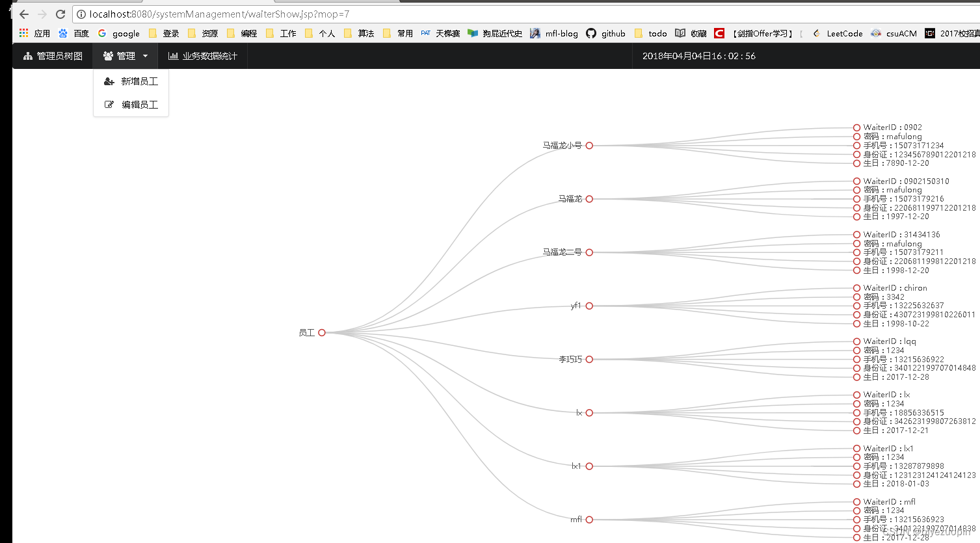Open the mfl-blog bookmark
980x543 pixels.
[554, 33]
